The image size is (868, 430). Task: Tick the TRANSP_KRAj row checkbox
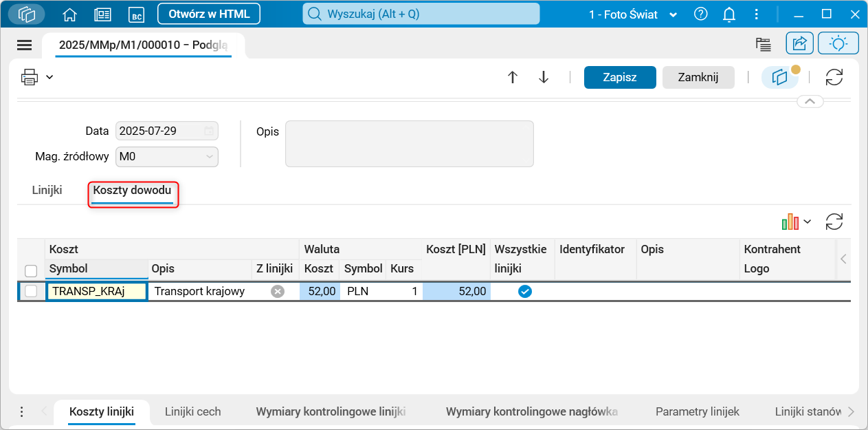pos(31,291)
